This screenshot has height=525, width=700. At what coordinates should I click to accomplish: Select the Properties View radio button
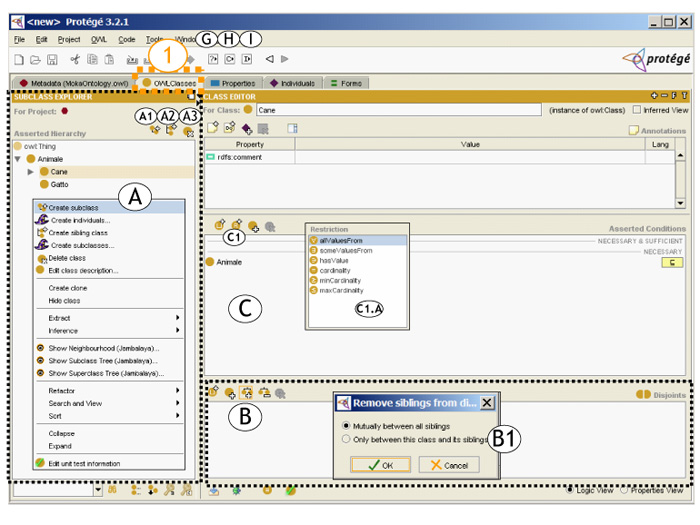[x=624, y=490]
